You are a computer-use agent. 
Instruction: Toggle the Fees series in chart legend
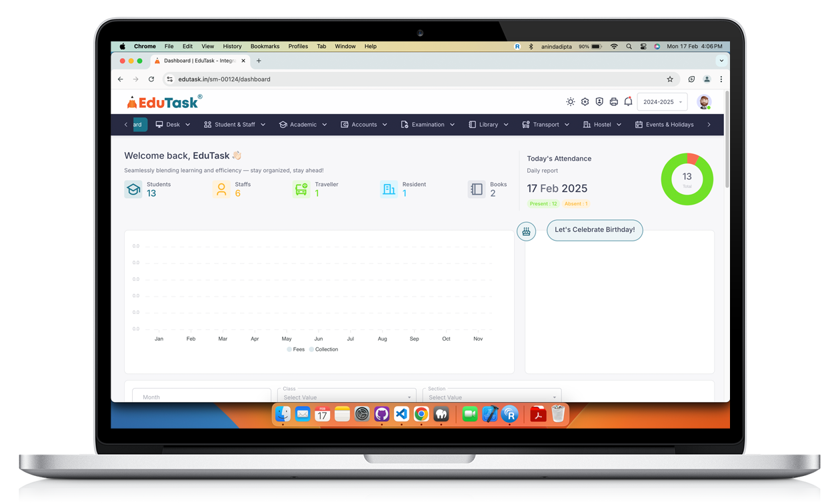[x=296, y=349]
